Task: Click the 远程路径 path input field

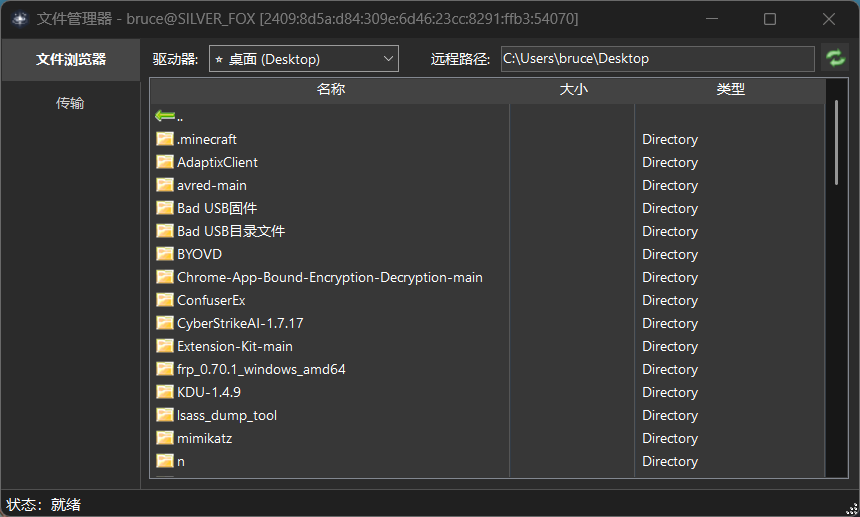Action: (658, 59)
